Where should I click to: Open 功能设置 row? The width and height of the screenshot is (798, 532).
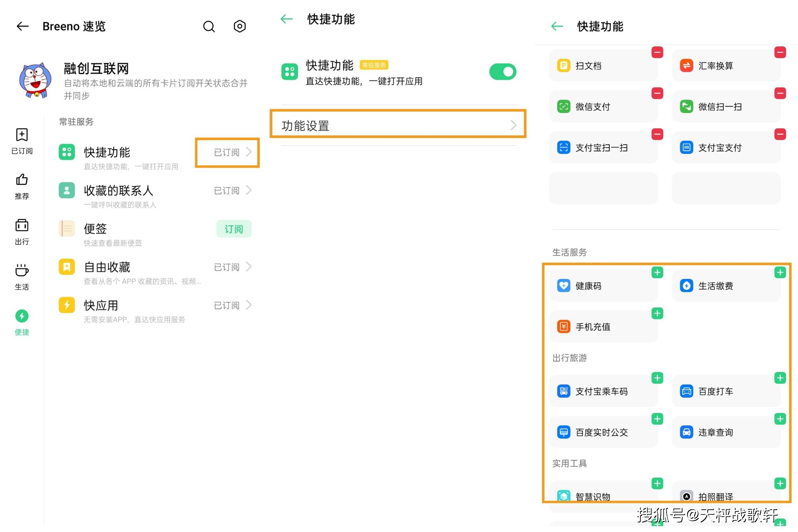point(398,125)
